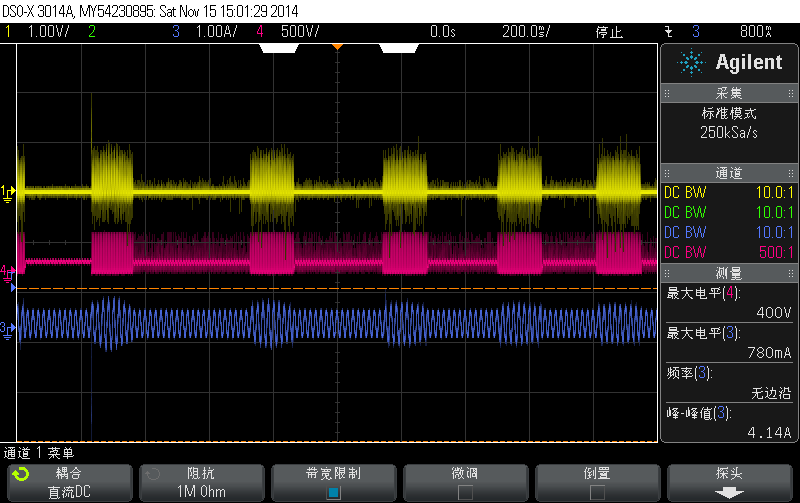Click the green rotary knob icon on coupling softkey
The height and width of the screenshot is (503, 800).
21,474
